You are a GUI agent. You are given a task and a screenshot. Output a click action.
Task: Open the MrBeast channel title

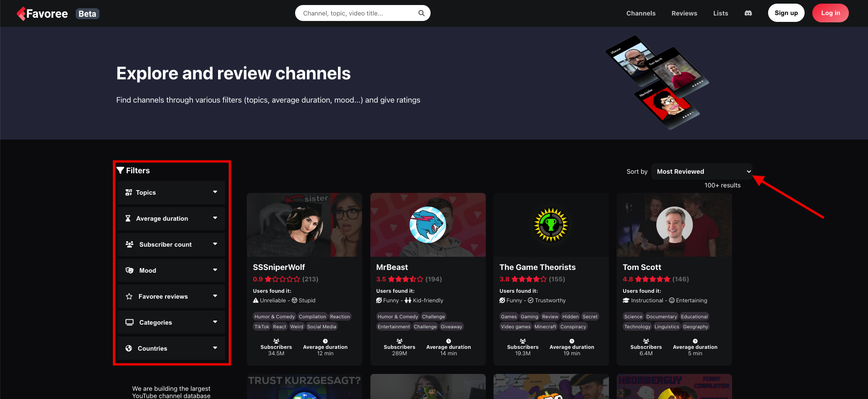(x=392, y=267)
